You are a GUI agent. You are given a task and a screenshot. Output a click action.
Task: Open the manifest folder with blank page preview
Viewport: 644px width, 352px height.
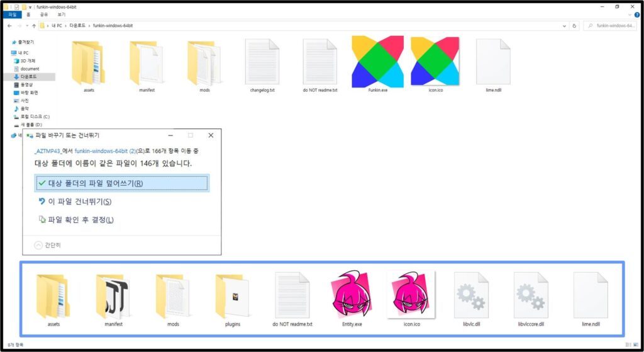coord(147,65)
